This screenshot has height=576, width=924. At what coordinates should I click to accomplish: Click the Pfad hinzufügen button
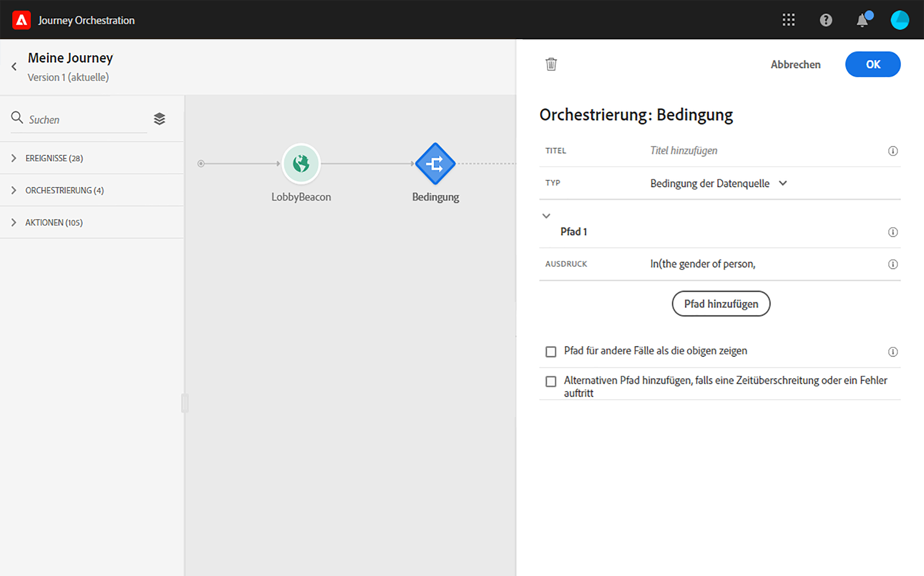(x=721, y=304)
